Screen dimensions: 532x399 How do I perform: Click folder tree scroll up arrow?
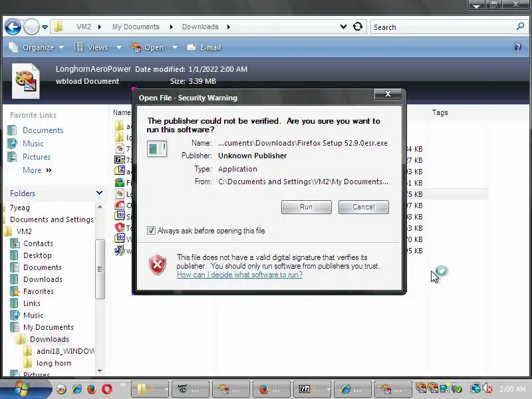[100, 207]
